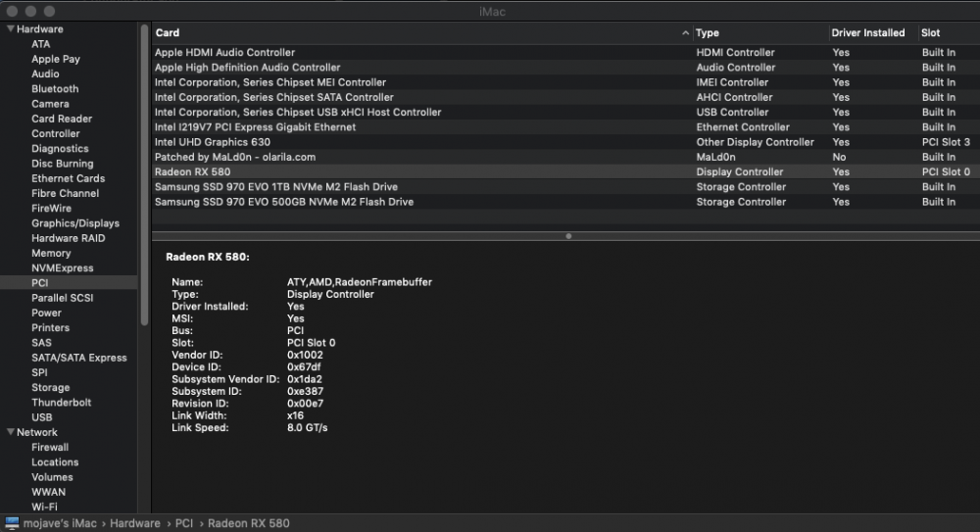Open FireWire in the sidebar
Image resolution: width=980 pixels, height=532 pixels.
coord(51,208)
